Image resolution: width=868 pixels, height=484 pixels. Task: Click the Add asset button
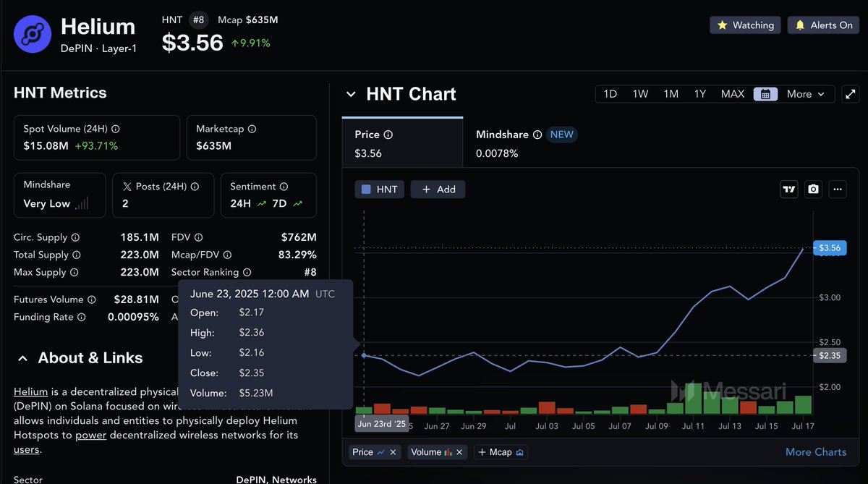(438, 189)
